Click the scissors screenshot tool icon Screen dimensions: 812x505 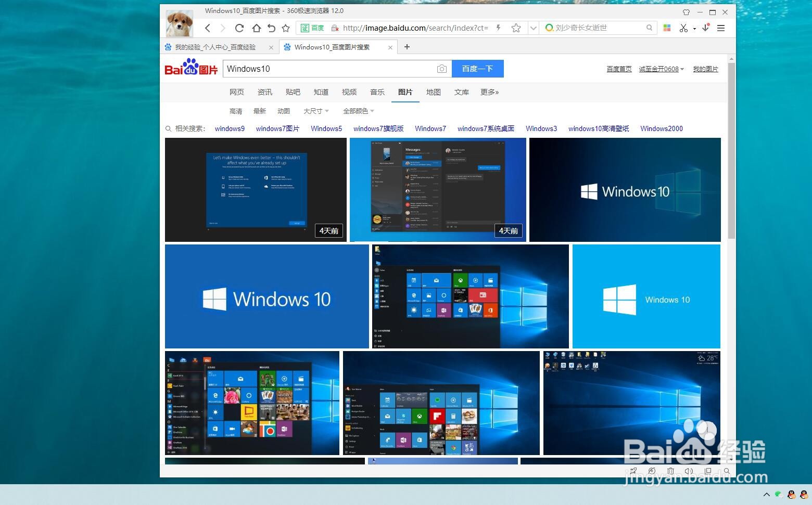point(683,28)
